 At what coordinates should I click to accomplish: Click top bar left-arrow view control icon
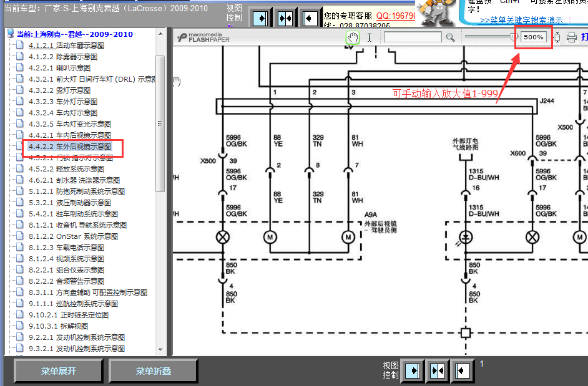(x=310, y=18)
